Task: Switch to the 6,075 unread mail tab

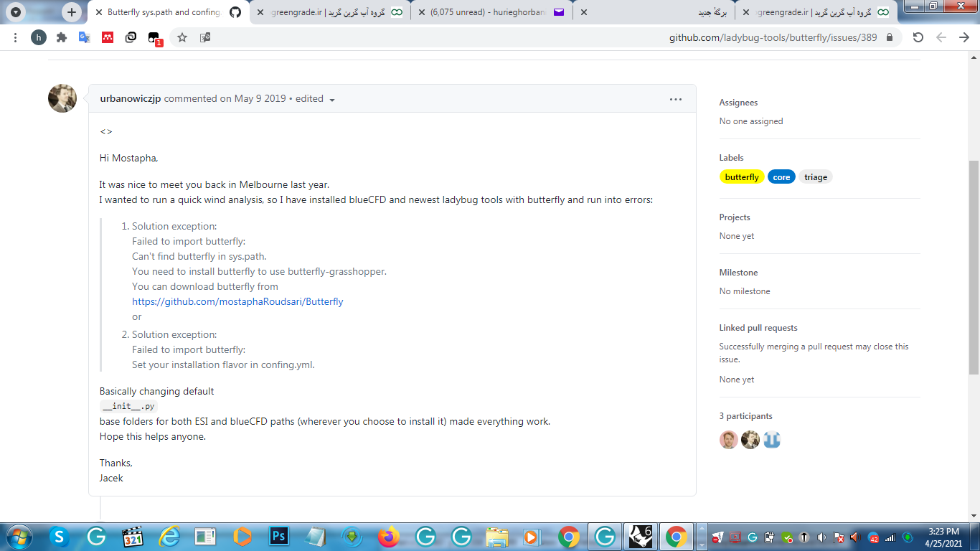Action: pos(492,12)
